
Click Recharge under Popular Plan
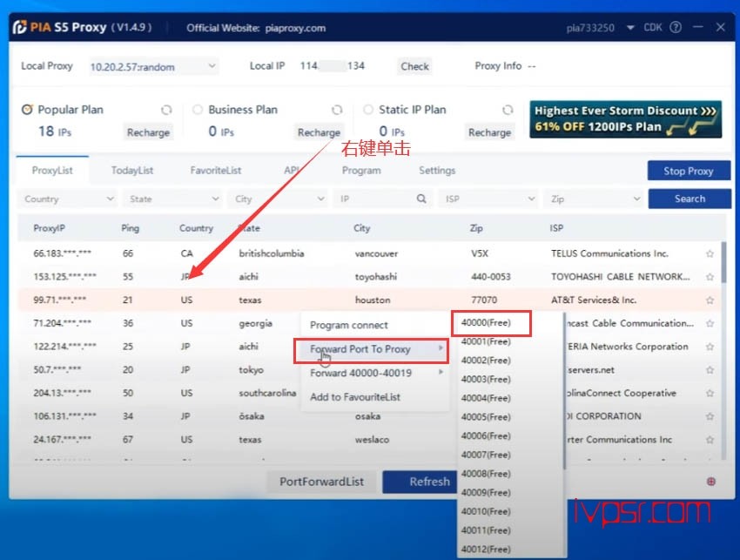[x=148, y=132]
